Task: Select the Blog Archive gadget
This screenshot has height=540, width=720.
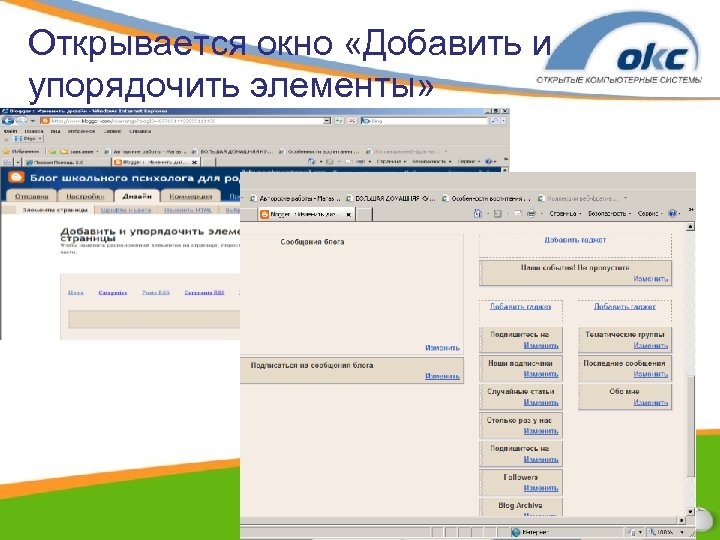Action: point(521,507)
